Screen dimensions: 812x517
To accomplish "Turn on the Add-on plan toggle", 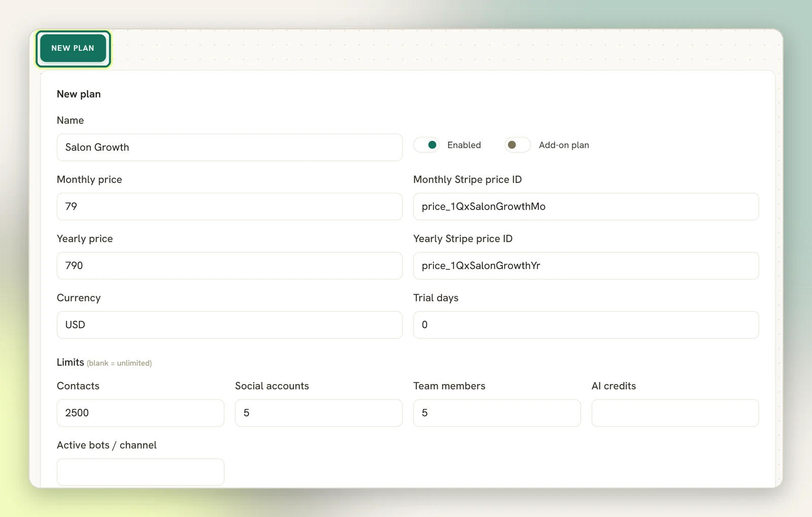I will (x=518, y=145).
